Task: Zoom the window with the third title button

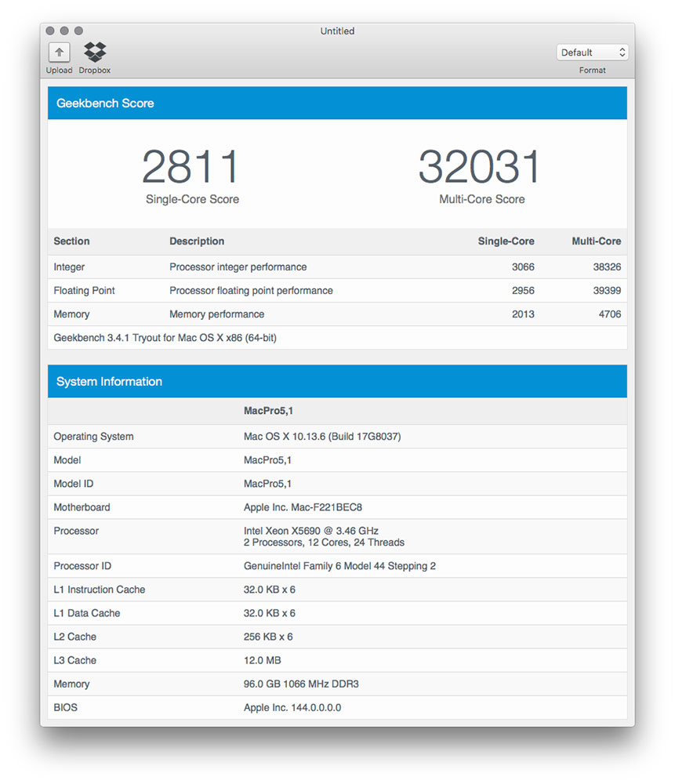Action: (78, 31)
